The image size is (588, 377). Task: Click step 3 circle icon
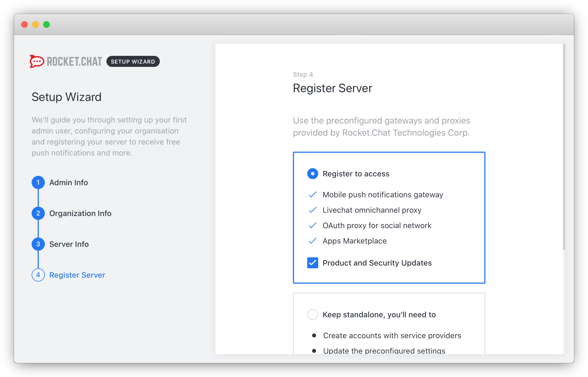[x=38, y=244]
